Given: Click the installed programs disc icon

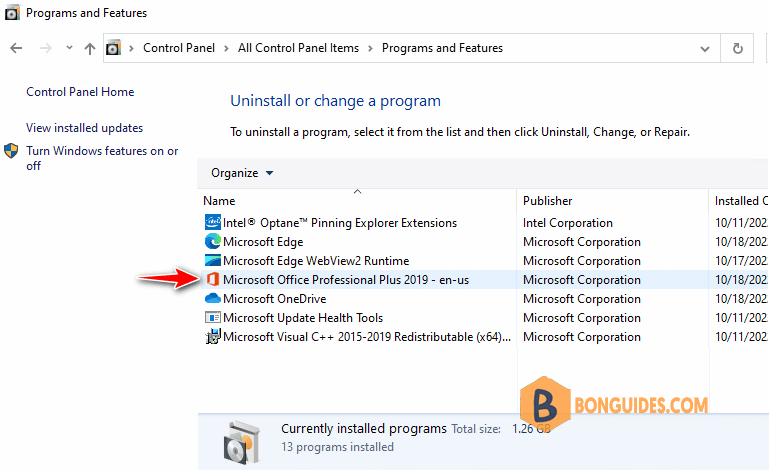Looking at the screenshot, I should coord(242,442).
